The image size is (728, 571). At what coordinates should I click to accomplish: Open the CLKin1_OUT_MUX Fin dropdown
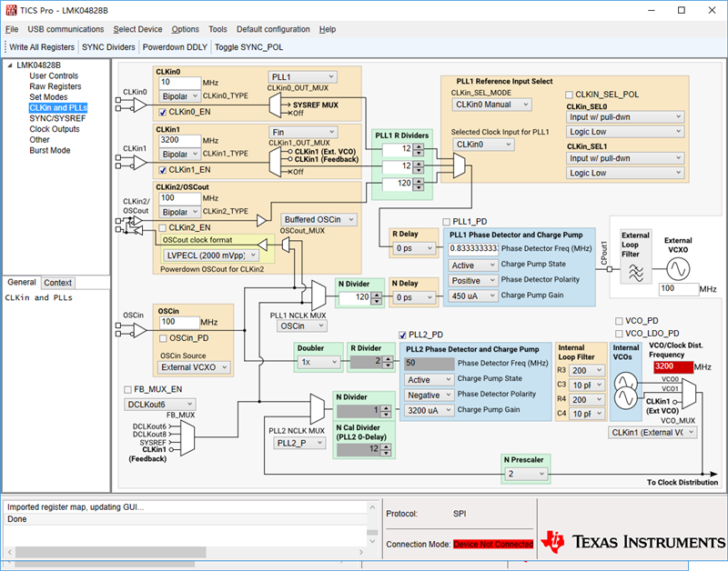tap(302, 132)
